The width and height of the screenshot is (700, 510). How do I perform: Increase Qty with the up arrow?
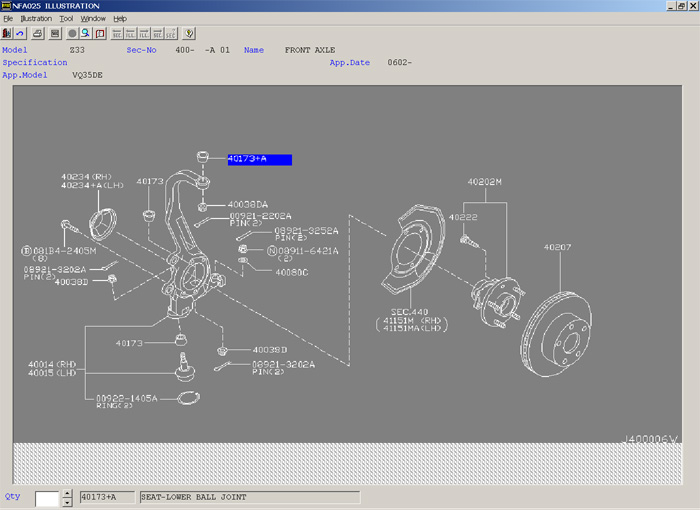(67, 493)
